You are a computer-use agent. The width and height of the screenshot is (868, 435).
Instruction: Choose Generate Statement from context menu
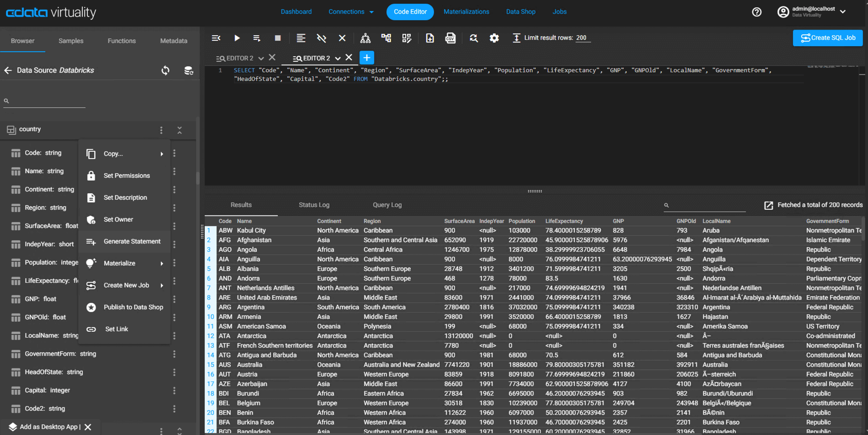pos(132,241)
